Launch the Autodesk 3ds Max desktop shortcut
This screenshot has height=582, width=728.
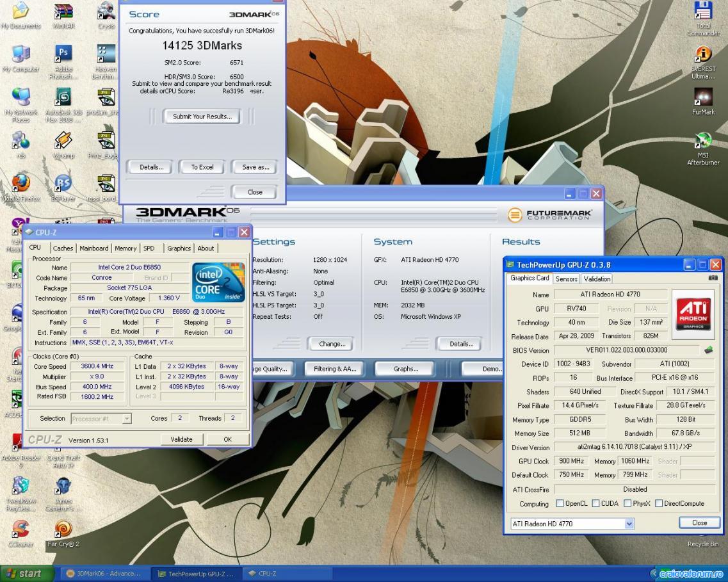63,106
